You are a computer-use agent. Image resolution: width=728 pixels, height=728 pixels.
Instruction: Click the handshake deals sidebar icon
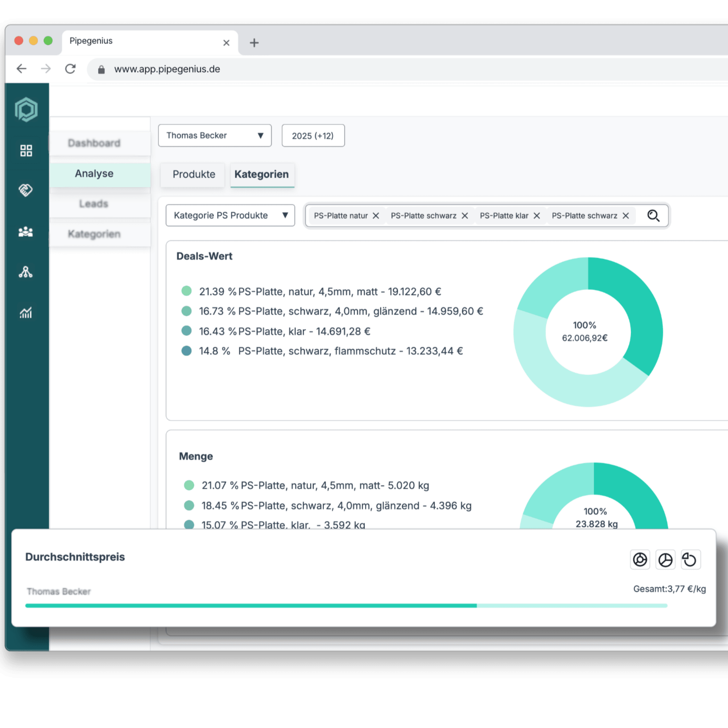(x=25, y=190)
